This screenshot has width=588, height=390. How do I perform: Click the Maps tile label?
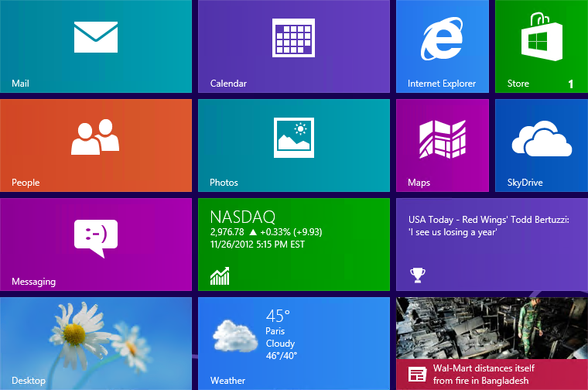pos(419,183)
